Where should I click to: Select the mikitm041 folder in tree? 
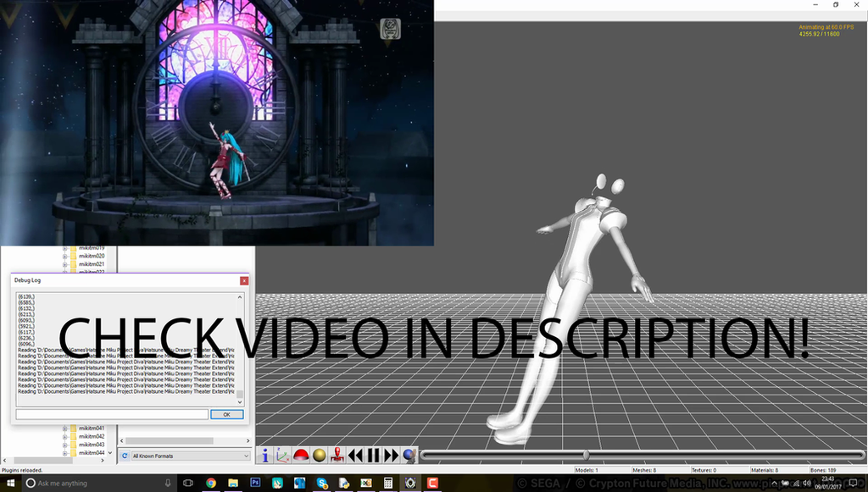pos(92,428)
